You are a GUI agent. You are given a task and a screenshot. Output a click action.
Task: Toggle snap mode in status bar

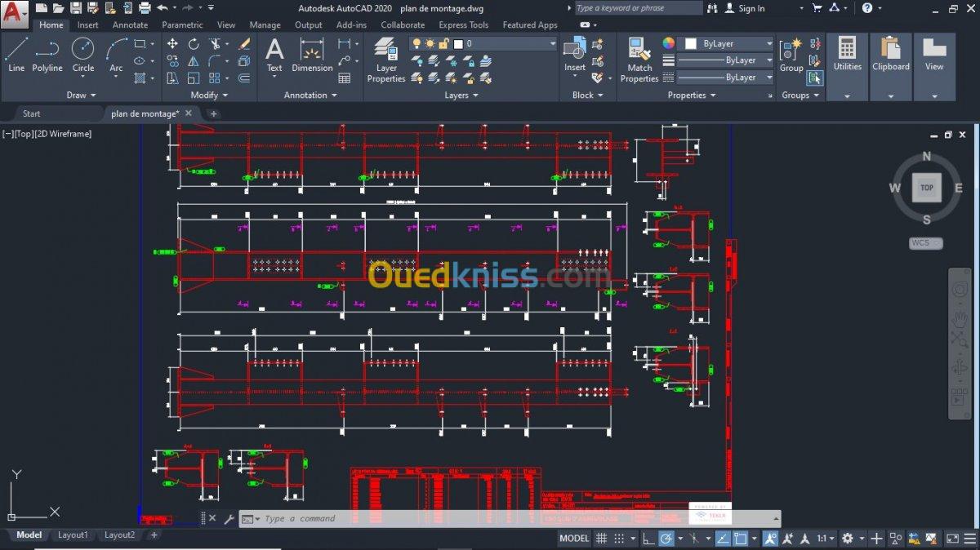click(620, 539)
